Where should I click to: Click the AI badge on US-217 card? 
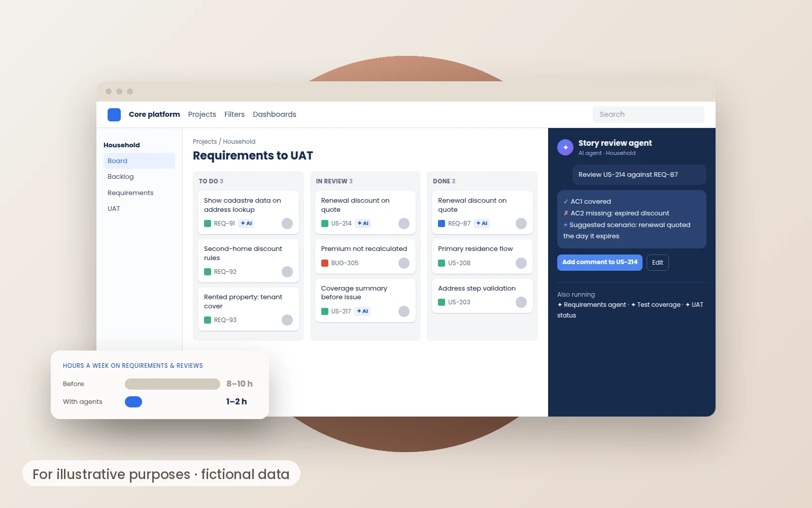tap(363, 311)
